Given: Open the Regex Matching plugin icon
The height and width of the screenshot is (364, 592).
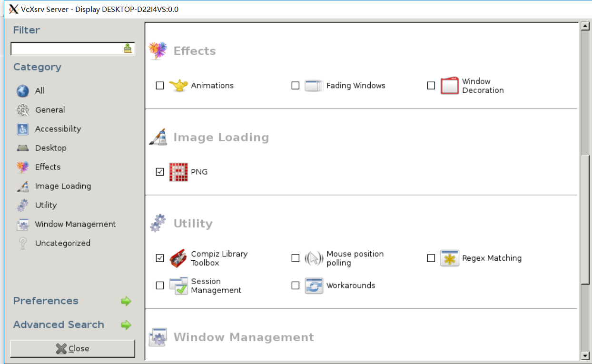Looking at the screenshot, I should (x=449, y=258).
